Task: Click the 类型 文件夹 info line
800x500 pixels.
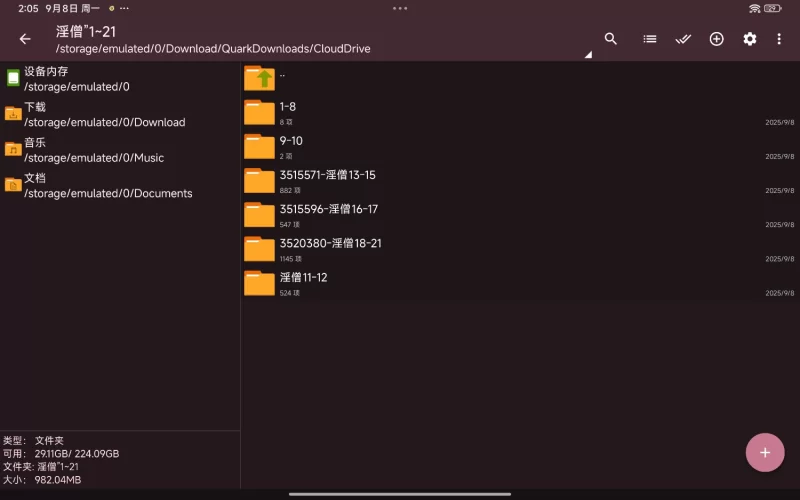Action: (34, 440)
